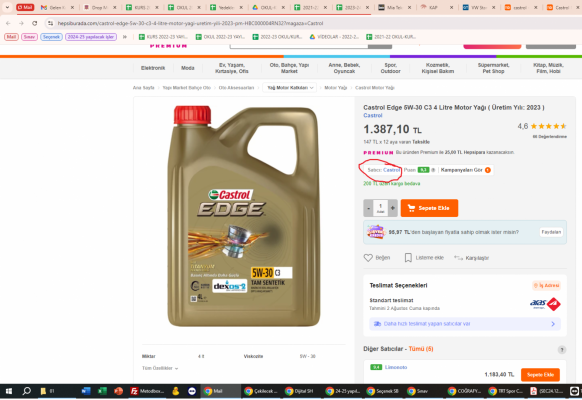Open Excel from the taskbar
The width and height of the screenshot is (582, 400).
click(x=102, y=391)
